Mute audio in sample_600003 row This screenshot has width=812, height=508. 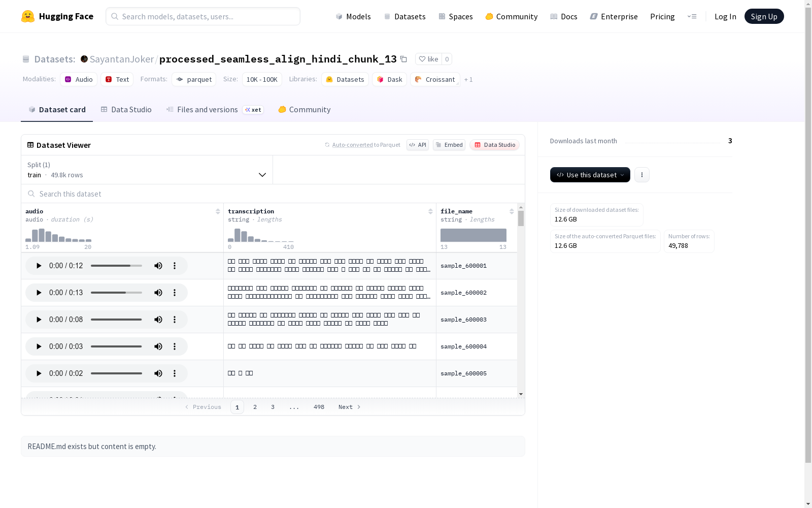(158, 320)
